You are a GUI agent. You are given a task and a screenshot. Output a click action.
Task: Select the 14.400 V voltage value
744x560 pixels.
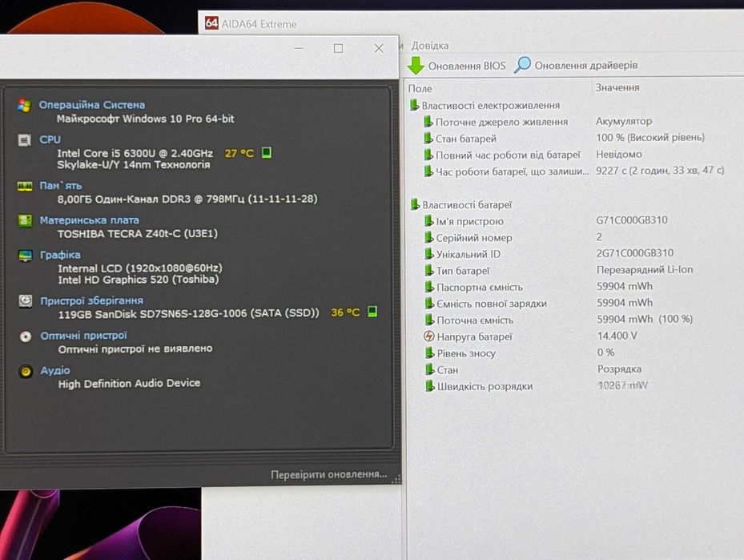(617, 336)
